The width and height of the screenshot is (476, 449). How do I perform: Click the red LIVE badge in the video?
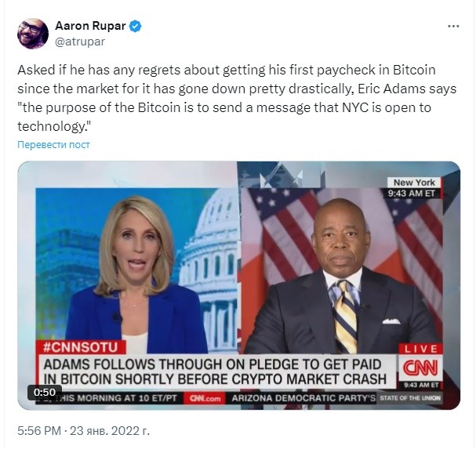point(421,349)
